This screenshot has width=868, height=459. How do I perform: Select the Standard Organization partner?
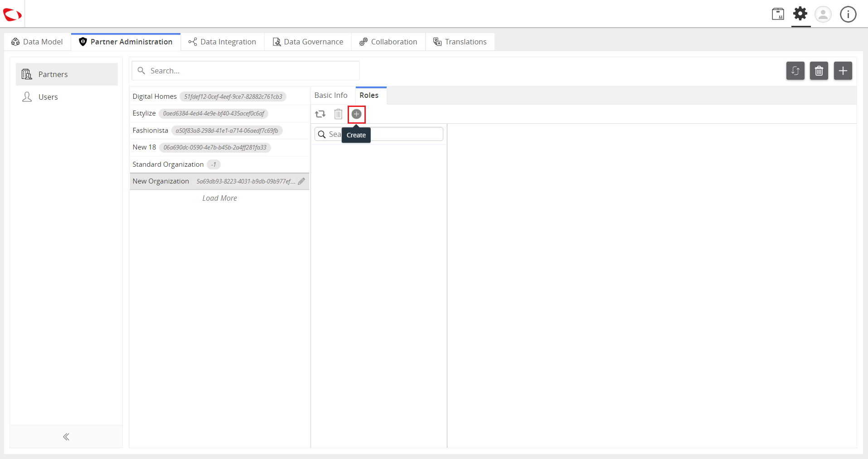click(x=219, y=164)
